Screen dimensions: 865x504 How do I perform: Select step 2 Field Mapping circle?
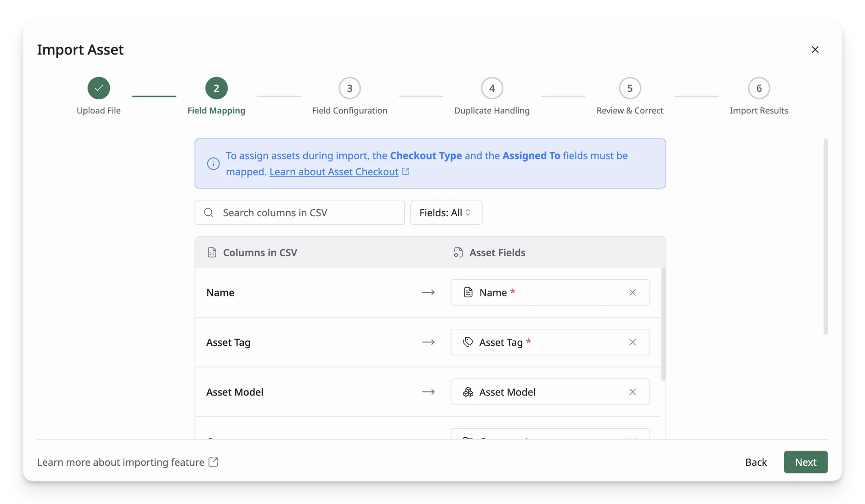(216, 88)
